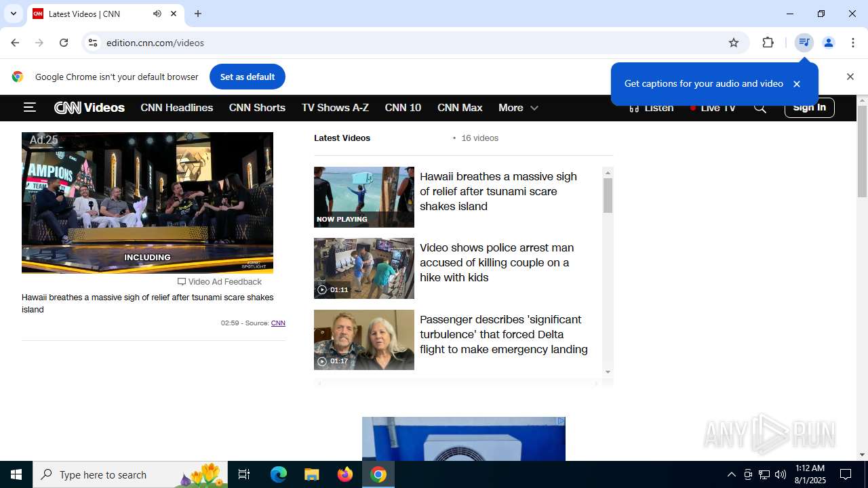The image size is (868, 488).
Task: Close the default browser infobar
Action: coord(850,77)
